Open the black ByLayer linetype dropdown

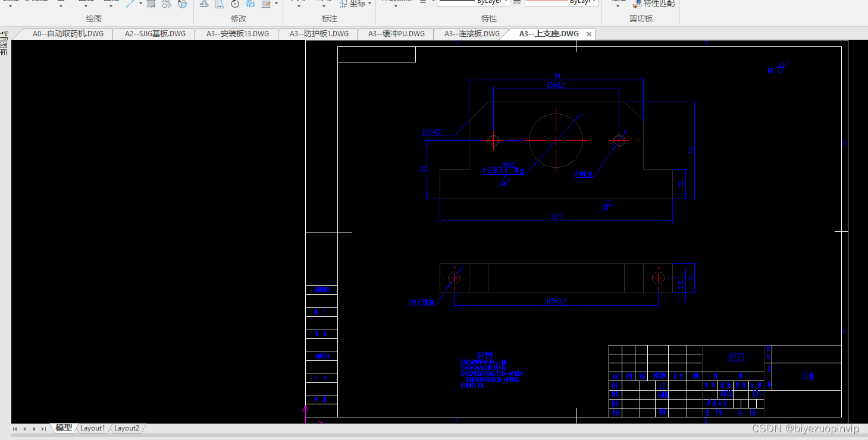(474, 2)
